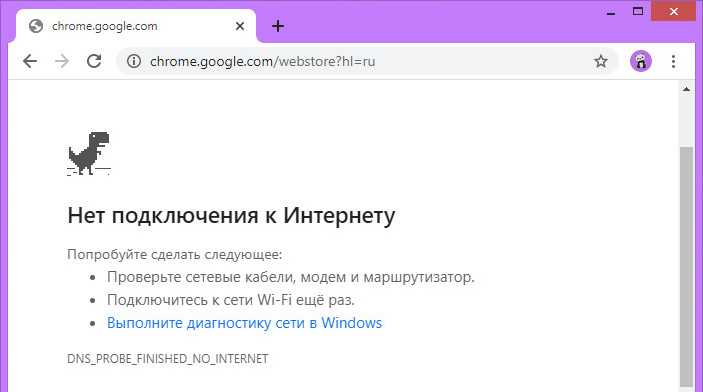
Task: Click the forward navigation arrow
Action: 62,61
